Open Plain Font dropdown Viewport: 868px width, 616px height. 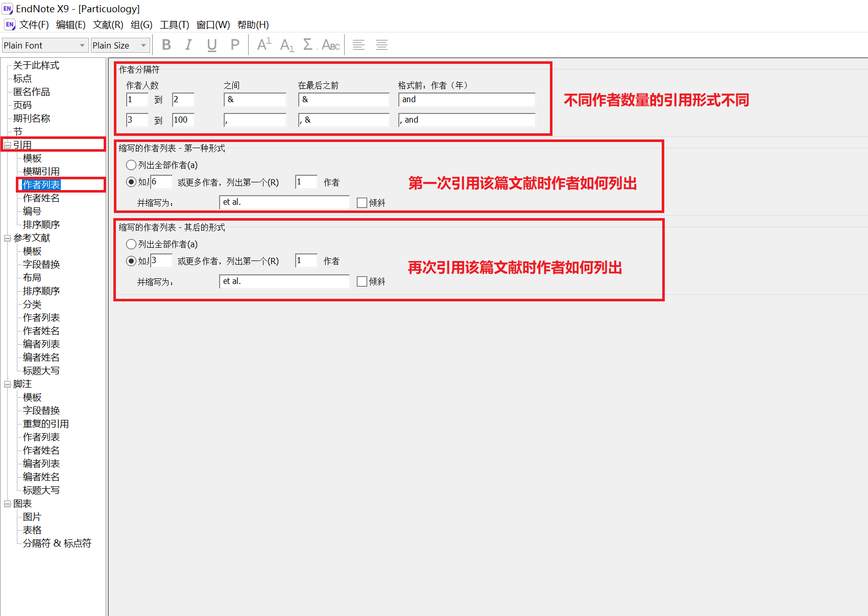point(45,45)
